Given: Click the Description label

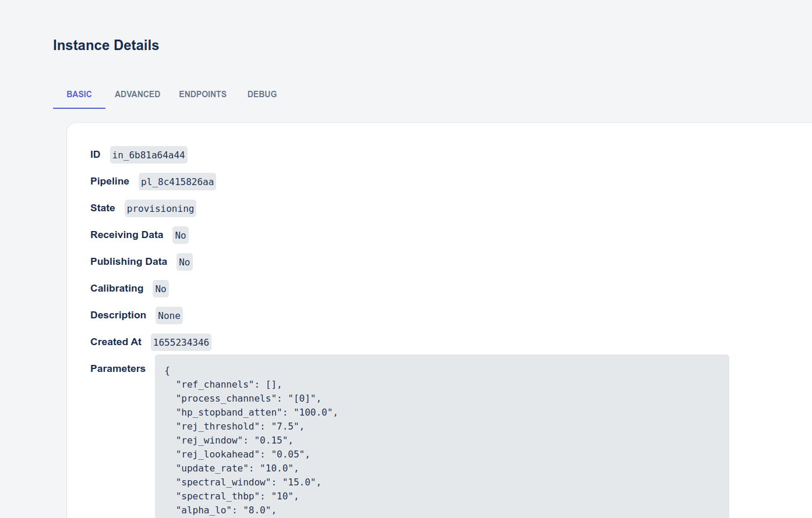Looking at the screenshot, I should point(118,315).
